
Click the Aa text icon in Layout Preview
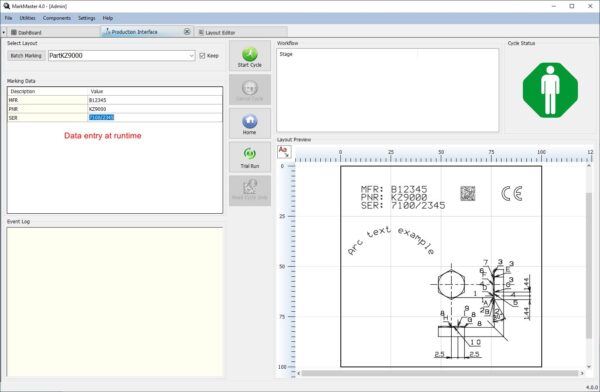point(284,152)
